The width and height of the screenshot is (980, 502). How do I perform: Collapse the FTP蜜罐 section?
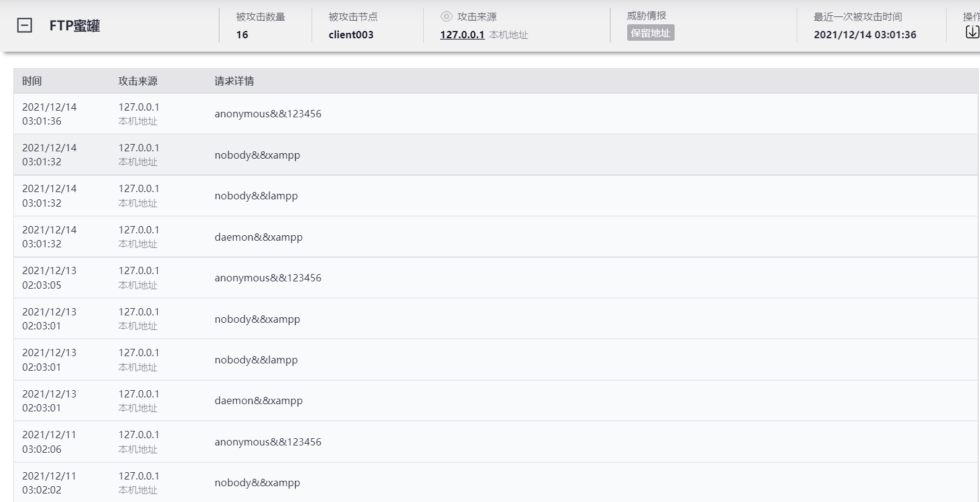pos(24,26)
